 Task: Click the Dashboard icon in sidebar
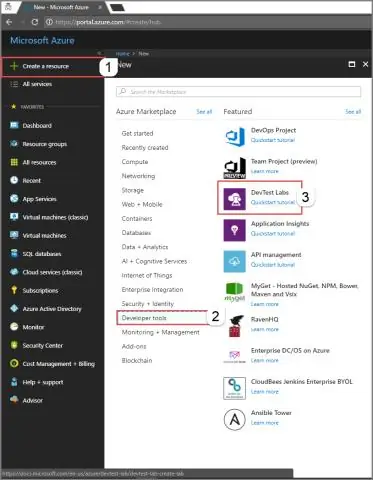pos(14,125)
